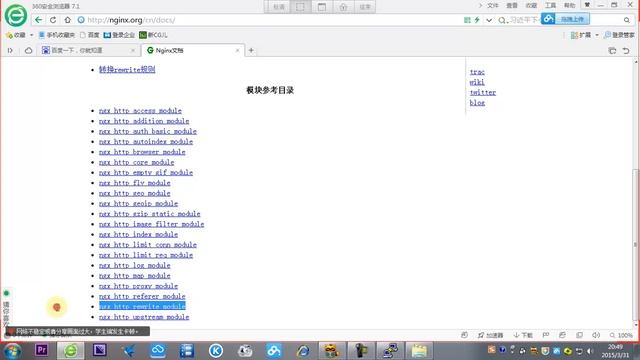
Task: Open the blog sidebar link
Action: tap(477, 103)
